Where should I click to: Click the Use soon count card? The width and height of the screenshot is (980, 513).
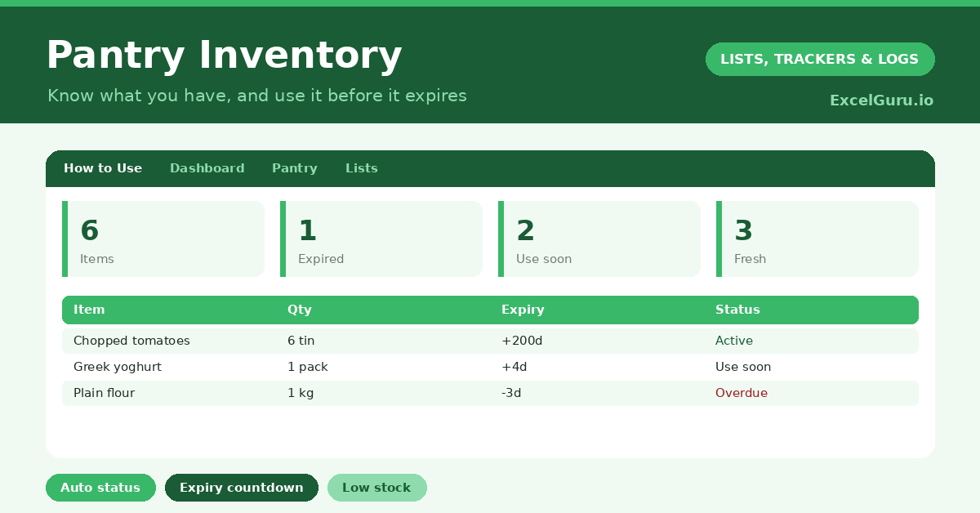[599, 239]
